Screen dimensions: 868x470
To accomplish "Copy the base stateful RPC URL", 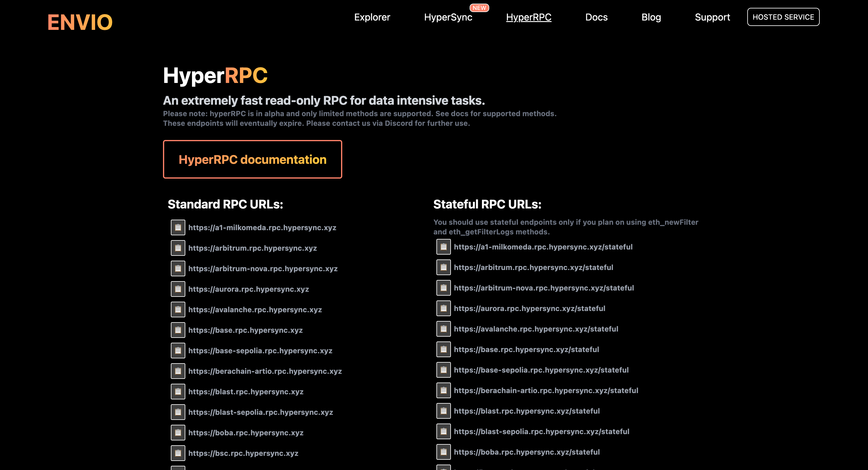I will tap(443, 349).
